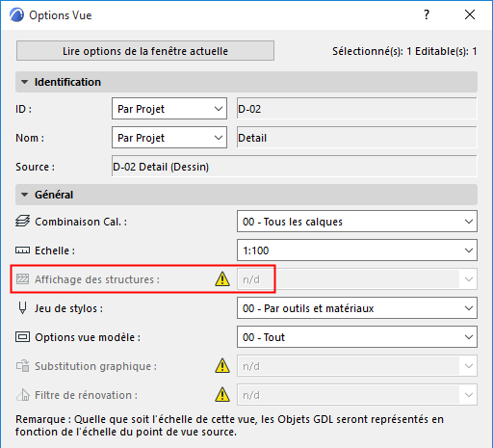Click the Substitution graphique icon

(22, 366)
